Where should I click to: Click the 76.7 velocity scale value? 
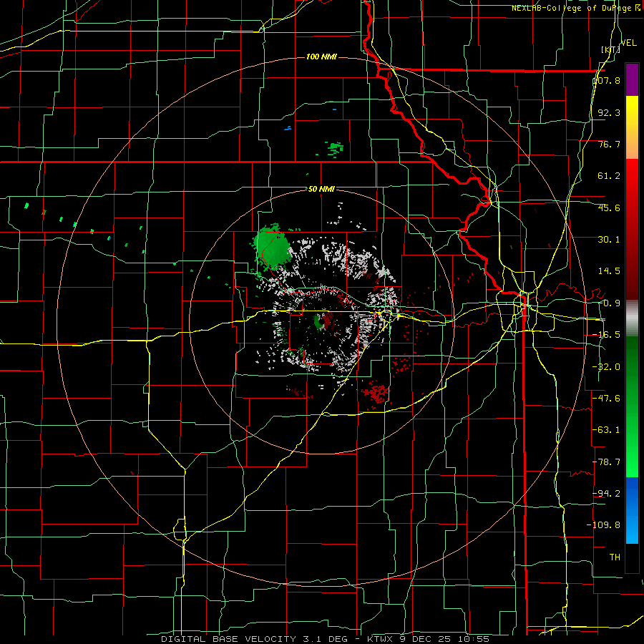tap(609, 144)
